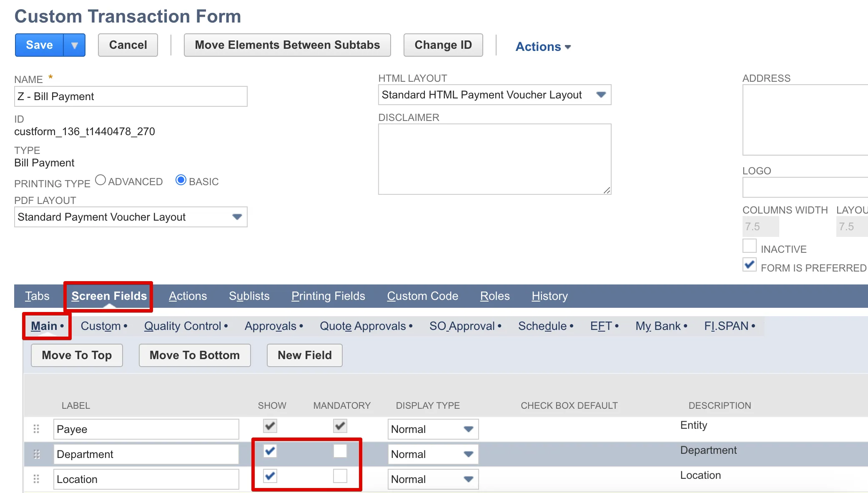This screenshot has height=493, width=868.
Task: Click the Payee label field
Action: click(x=146, y=429)
